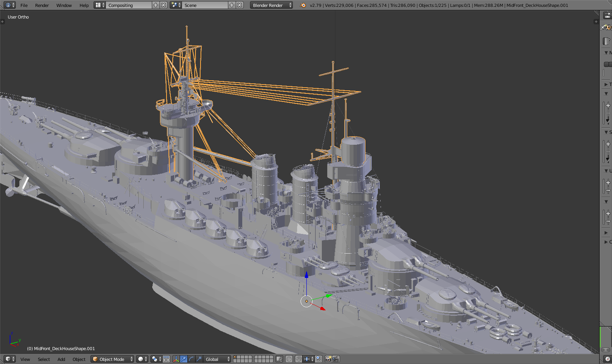Image resolution: width=612 pixels, height=364 pixels.
Task: Select the scale manipulator icon
Action: pos(199,359)
